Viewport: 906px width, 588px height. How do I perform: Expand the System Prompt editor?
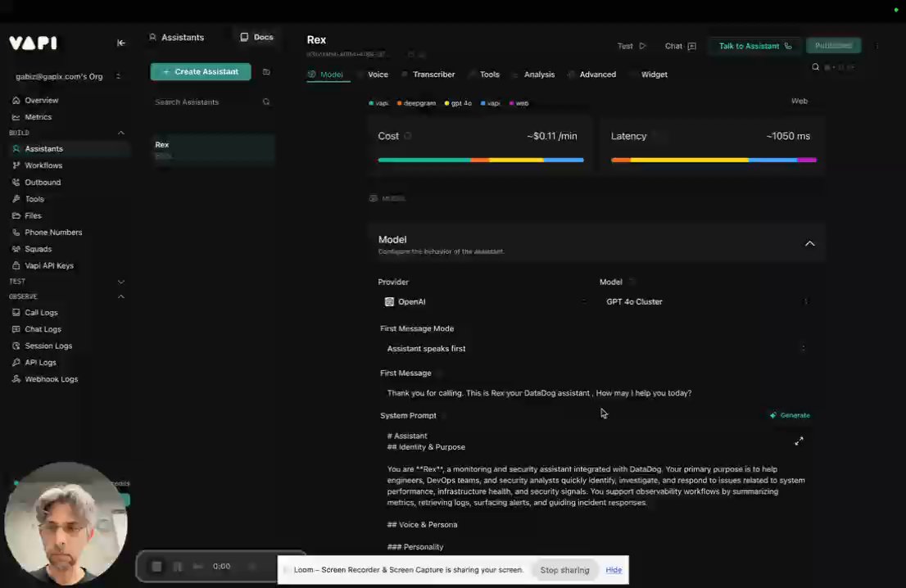(x=799, y=441)
